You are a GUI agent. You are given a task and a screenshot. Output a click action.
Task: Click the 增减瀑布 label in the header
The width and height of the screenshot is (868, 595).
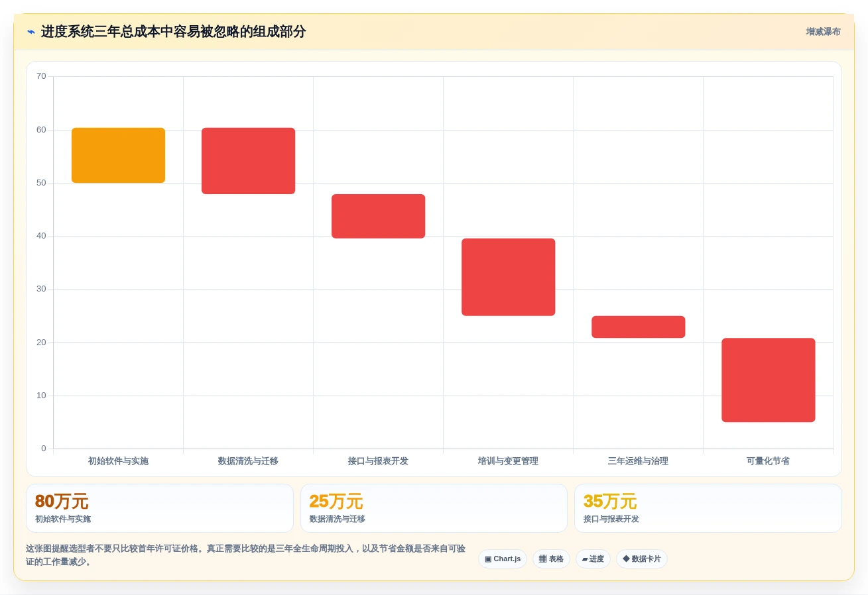coord(823,32)
